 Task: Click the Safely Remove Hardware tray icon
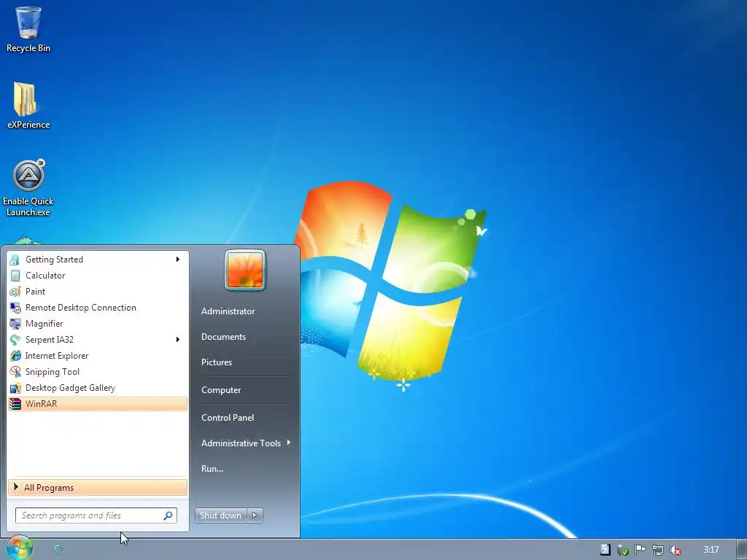(x=623, y=550)
